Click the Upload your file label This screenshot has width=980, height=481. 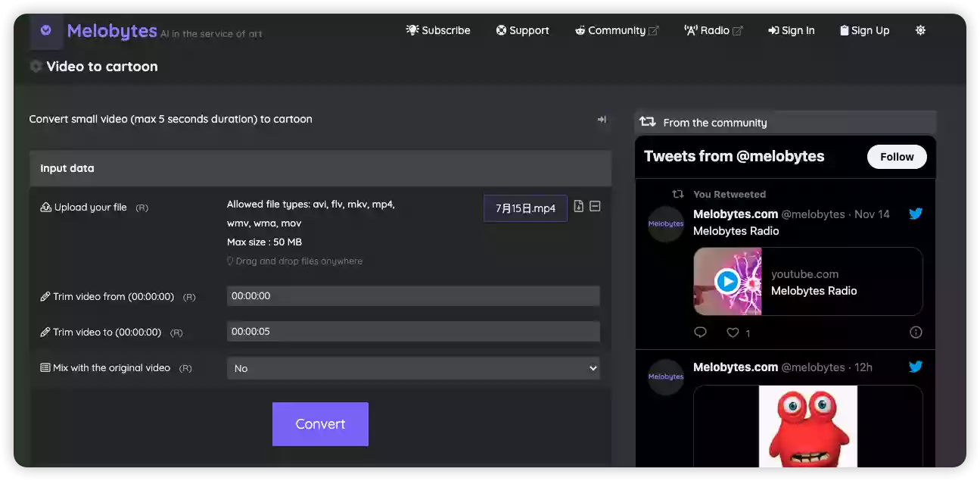(x=90, y=208)
